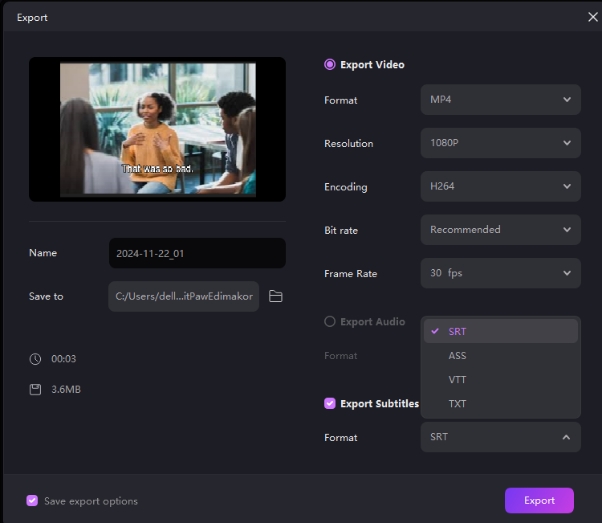This screenshot has height=523, width=602.
Task: Select TXT in the subtitle format list
Action: 457,404
